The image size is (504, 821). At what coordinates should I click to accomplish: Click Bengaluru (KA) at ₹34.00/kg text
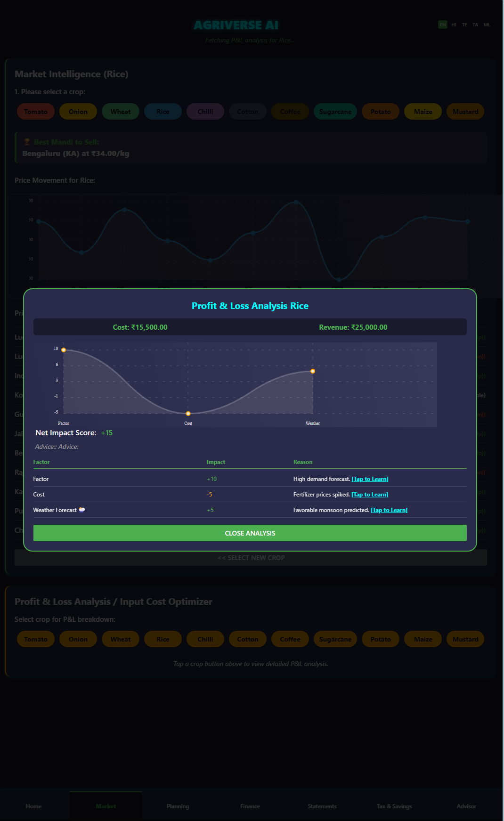[x=76, y=154]
